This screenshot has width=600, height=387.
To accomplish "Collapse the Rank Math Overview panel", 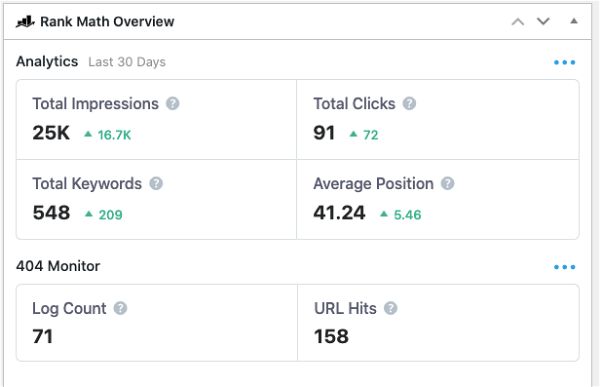I will [574, 21].
